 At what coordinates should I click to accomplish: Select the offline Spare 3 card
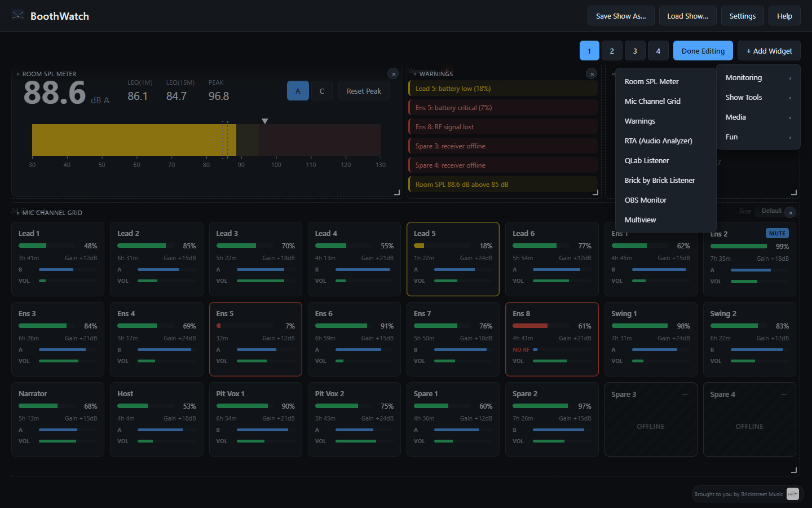[651, 419]
